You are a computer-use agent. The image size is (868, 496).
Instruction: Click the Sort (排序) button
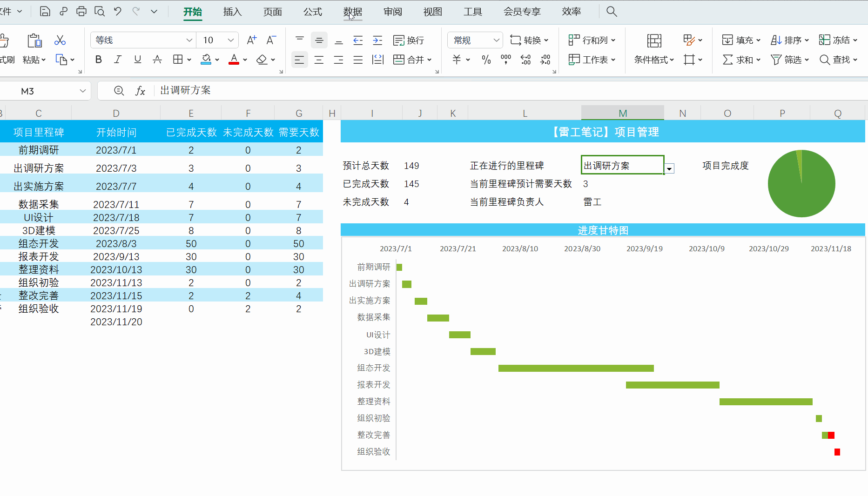pos(790,40)
